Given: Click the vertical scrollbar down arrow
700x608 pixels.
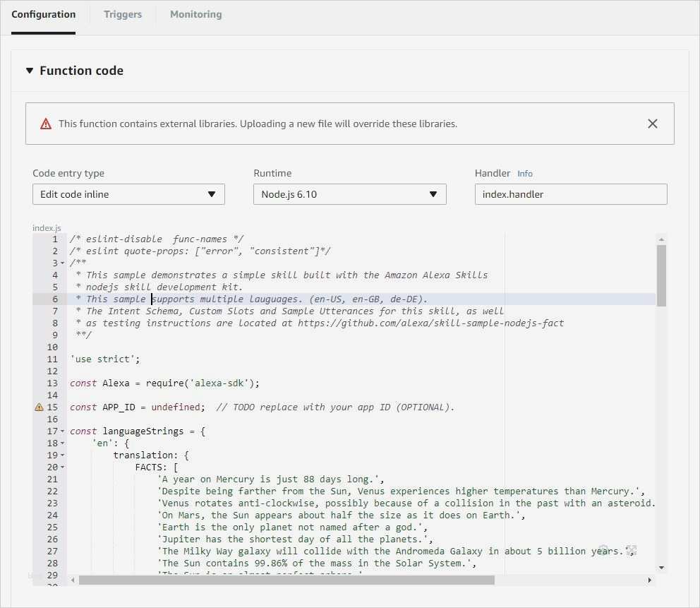Looking at the screenshot, I should pyautogui.click(x=661, y=567).
